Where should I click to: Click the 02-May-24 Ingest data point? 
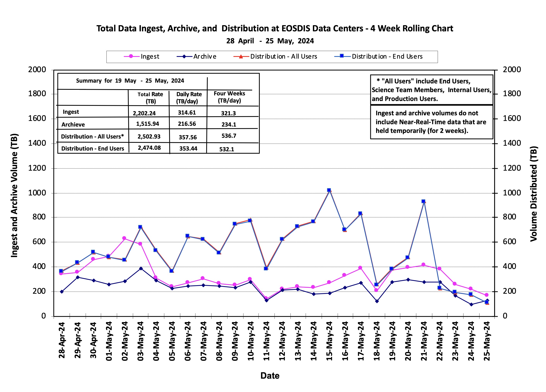pos(124,238)
